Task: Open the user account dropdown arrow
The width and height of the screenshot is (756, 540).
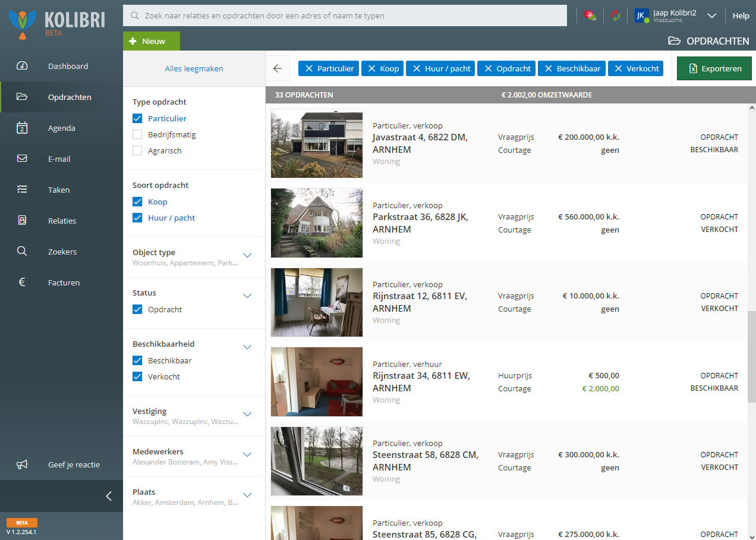Action: [x=712, y=16]
